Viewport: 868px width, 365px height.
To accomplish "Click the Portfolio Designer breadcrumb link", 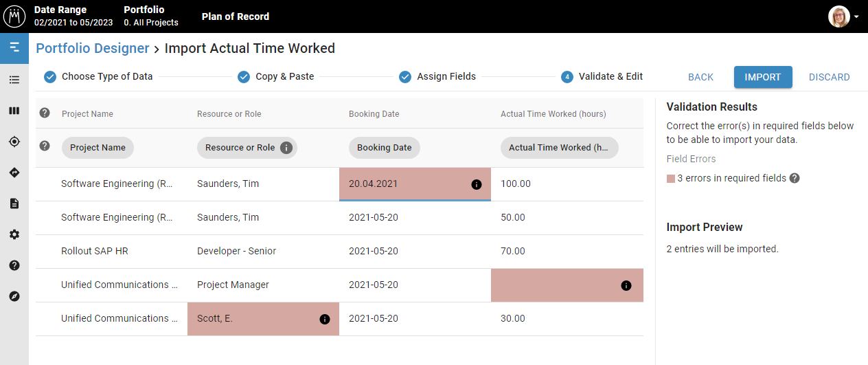I will [93, 48].
